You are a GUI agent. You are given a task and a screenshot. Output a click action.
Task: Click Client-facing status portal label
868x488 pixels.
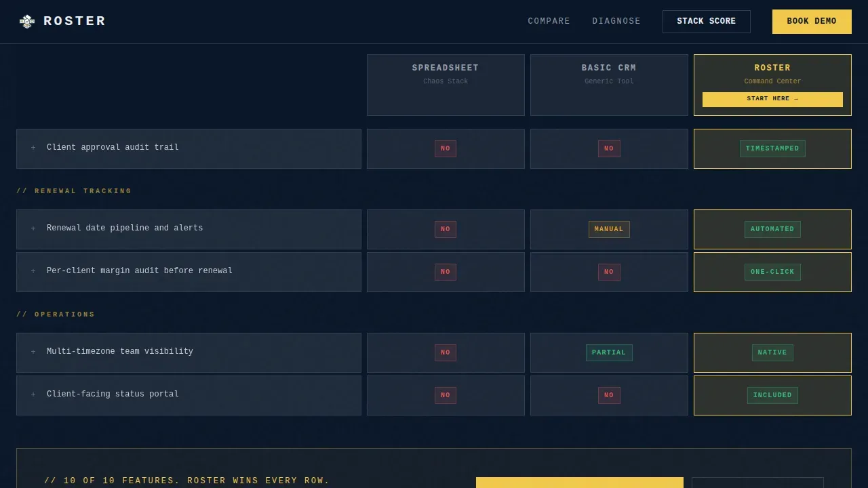click(113, 394)
